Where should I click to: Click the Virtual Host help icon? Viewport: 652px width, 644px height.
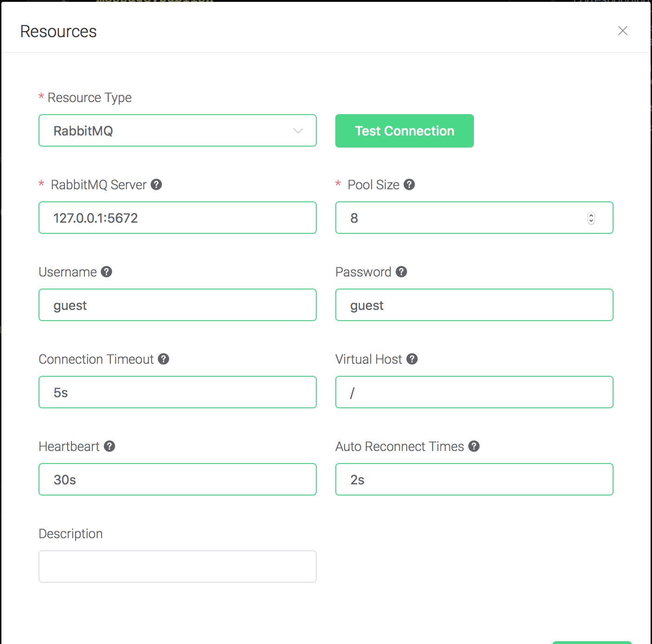tap(412, 359)
